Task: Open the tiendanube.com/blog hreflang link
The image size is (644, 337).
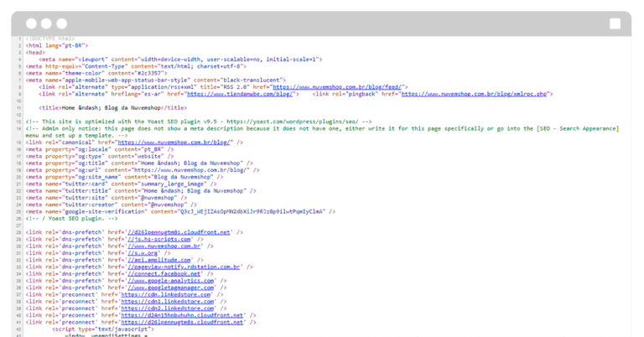Action: tap(240, 94)
